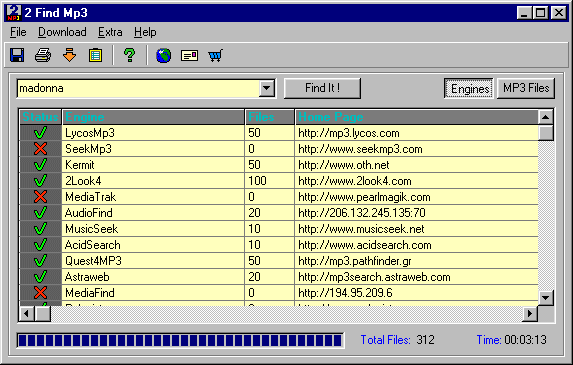This screenshot has width=573, height=365.
Task: Switch to the Engines view
Action: [468, 88]
